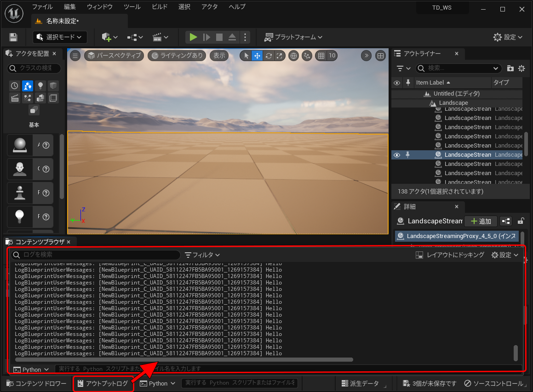Click the Lights category icon in Place Actors
533x392 pixels.
click(x=40, y=85)
